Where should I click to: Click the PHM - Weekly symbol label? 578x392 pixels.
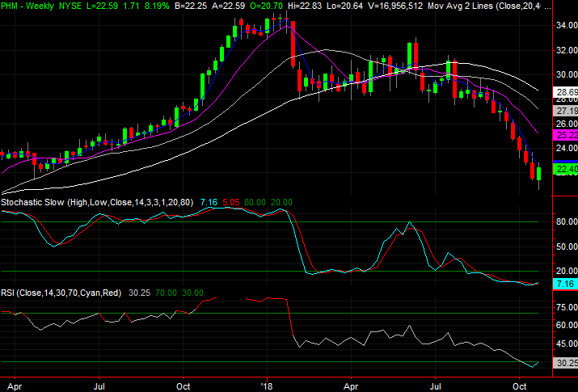pyautogui.click(x=27, y=6)
